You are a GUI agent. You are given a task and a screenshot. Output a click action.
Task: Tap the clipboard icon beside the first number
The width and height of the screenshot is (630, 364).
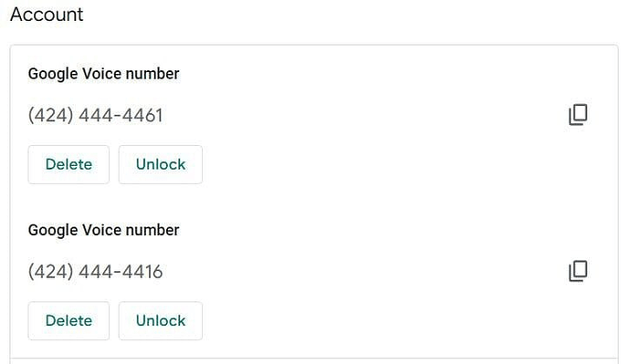pos(578,115)
